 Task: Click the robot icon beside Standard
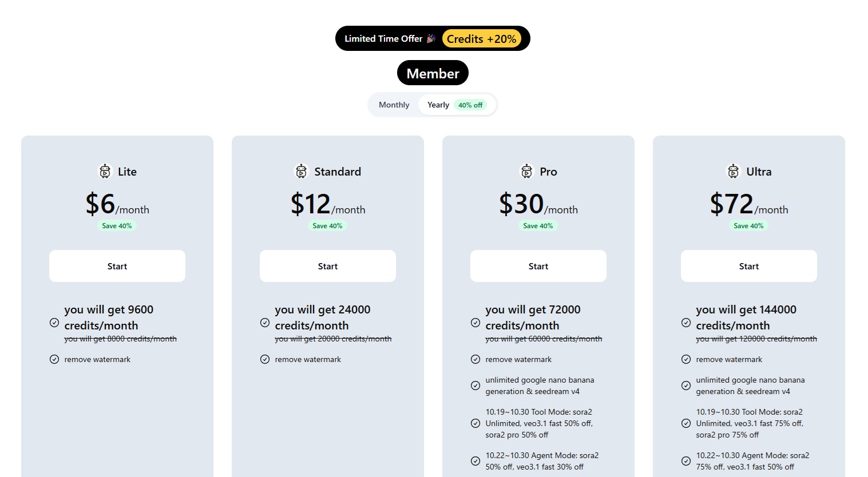click(301, 171)
